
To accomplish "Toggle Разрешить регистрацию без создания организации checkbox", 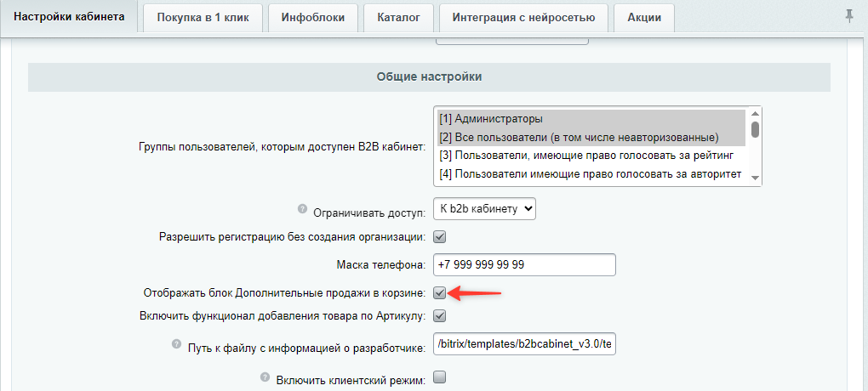I will click(440, 237).
